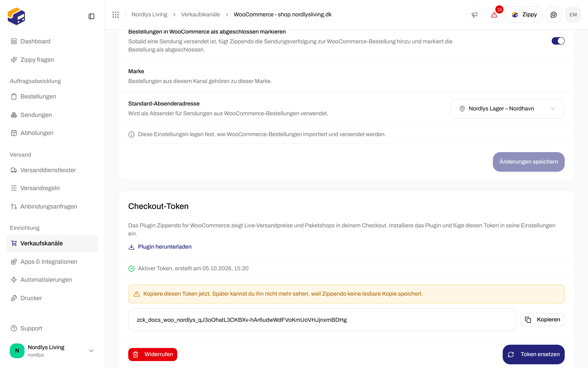Open Drucker page

coord(52,298)
